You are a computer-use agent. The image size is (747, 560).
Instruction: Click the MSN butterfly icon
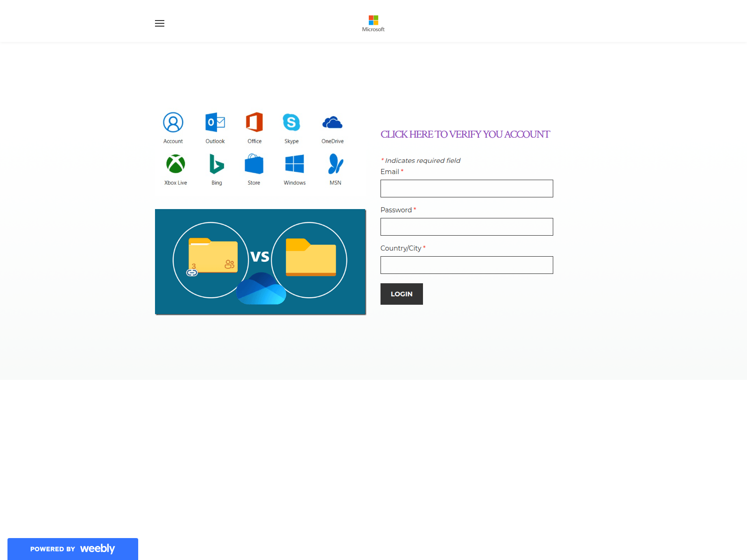pyautogui.click(x=336, y=164)
